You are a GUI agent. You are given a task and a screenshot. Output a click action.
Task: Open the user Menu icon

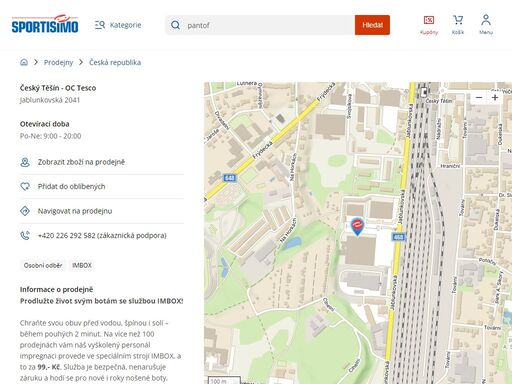tap(486, 25)
